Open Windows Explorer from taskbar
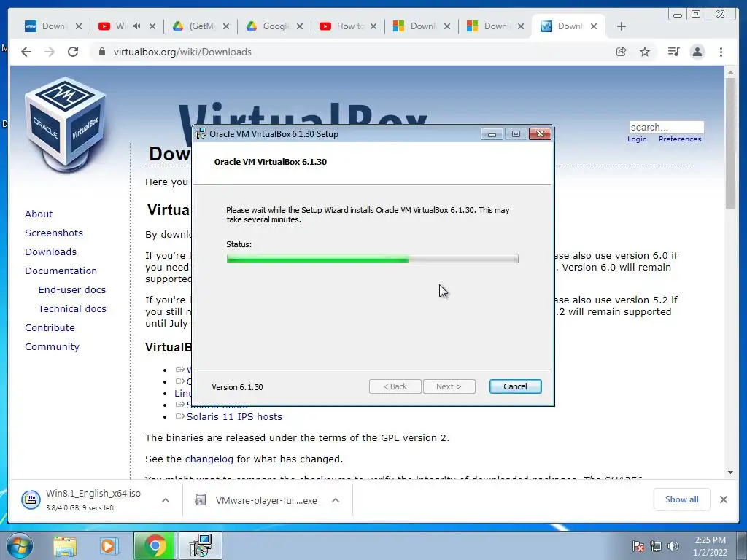 65,546
